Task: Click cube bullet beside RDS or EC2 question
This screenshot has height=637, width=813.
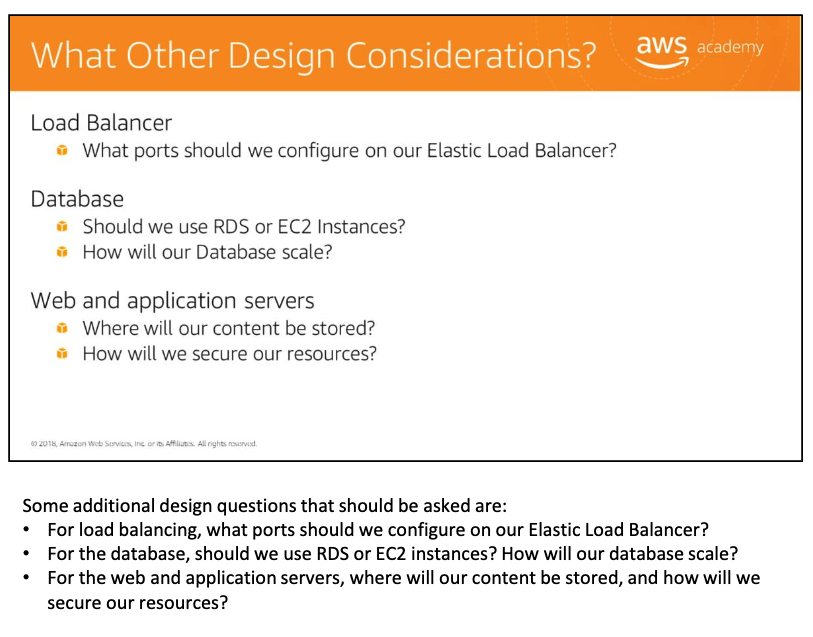Action: pyautogui.click(x=62, y=227)
